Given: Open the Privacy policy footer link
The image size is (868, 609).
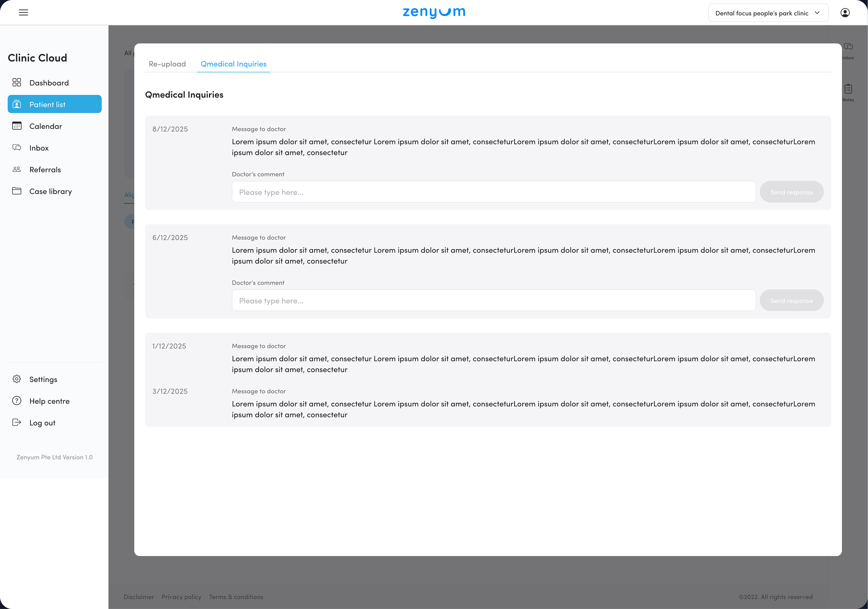Looking at the screenshot, I should point(181,597).
